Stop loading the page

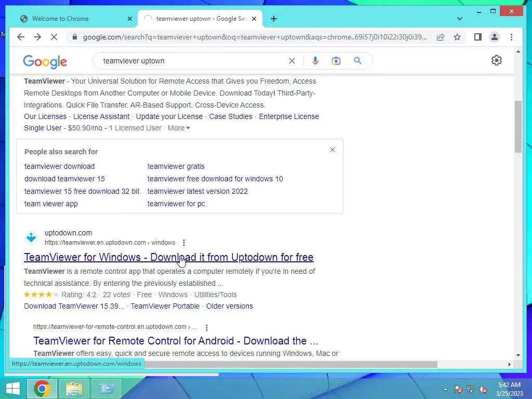click(x=54, y=37)
